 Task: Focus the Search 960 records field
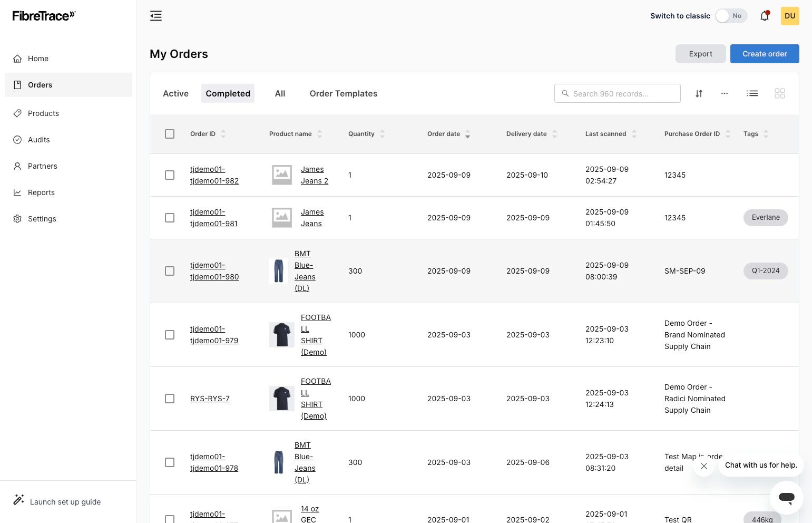click(x=618, y=93)
